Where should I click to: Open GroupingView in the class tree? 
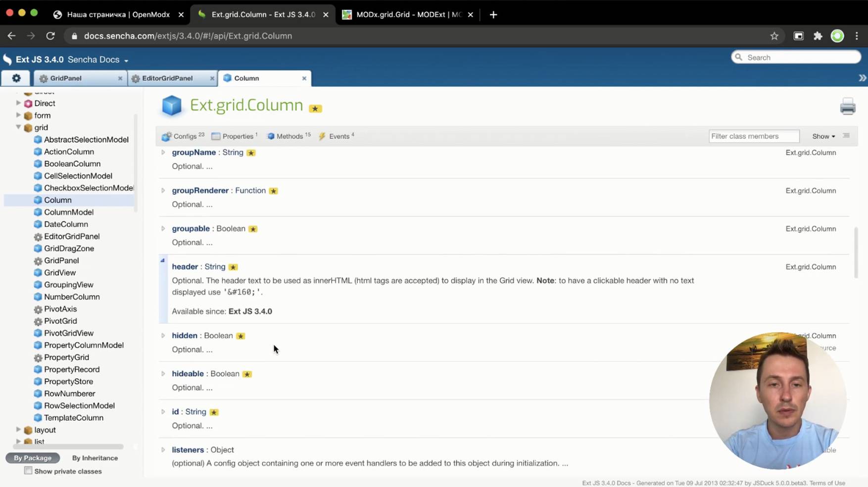pyautogui.click(x=68, y=285)
